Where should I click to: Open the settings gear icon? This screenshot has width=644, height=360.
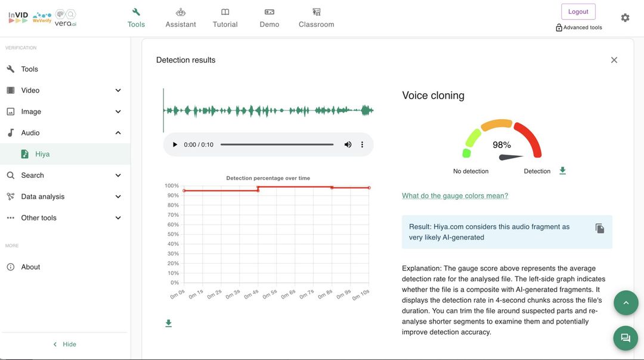(625, 18)
